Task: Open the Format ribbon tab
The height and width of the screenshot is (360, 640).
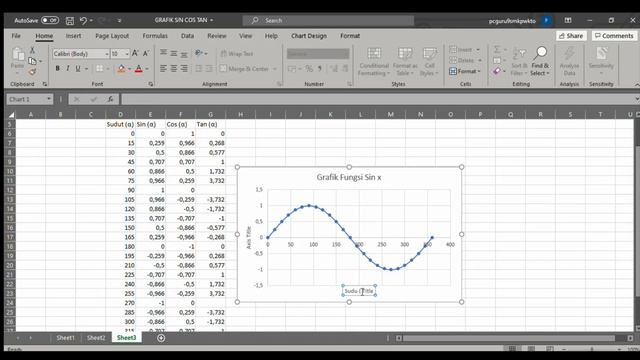Action: click(x=350, y=36)
